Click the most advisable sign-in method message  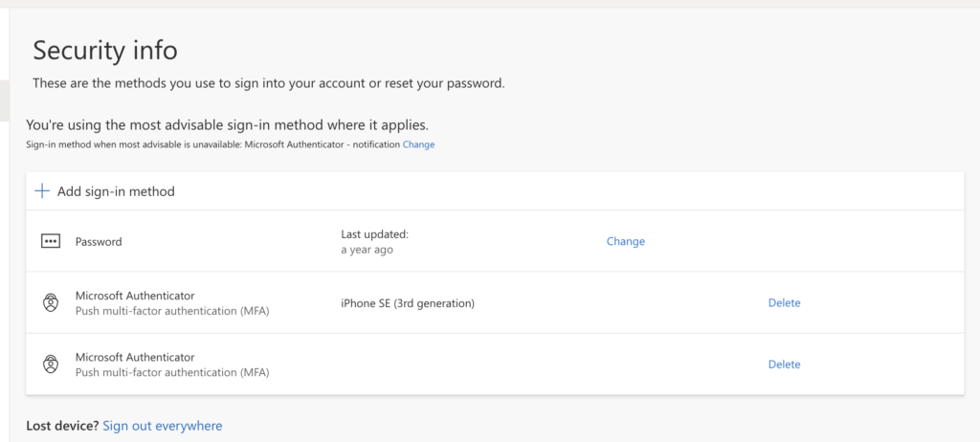point(228,124)
